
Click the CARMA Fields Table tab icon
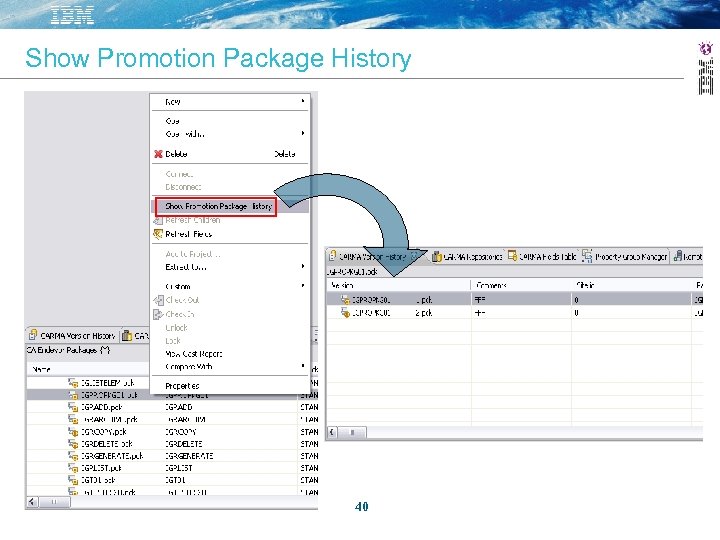[x=512, y=256]
